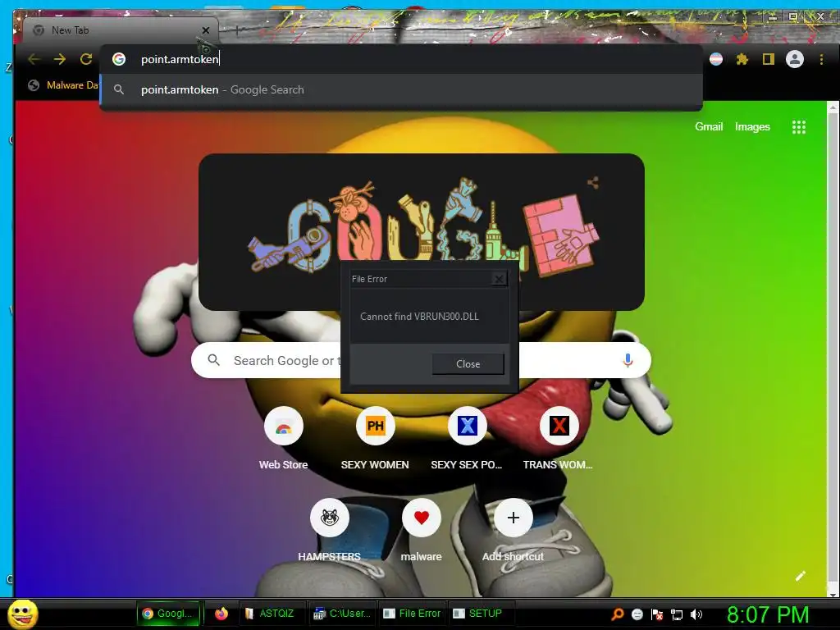
Task: Open Google apps grid
Action: 799,127
